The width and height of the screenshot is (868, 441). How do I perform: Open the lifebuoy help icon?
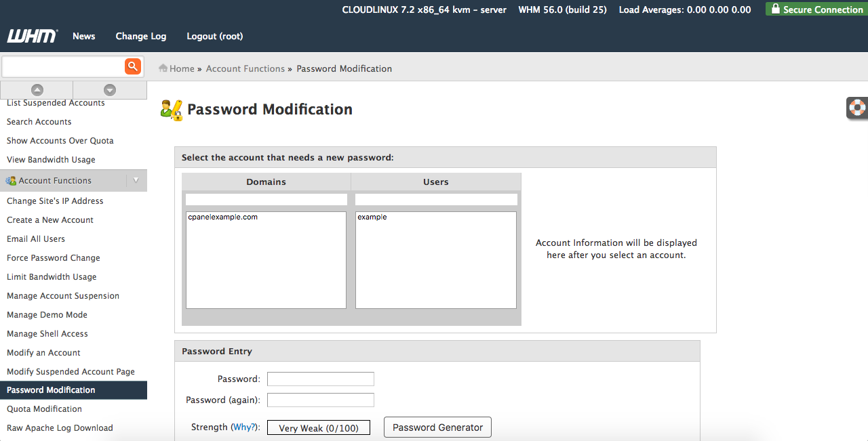(858, 108)
